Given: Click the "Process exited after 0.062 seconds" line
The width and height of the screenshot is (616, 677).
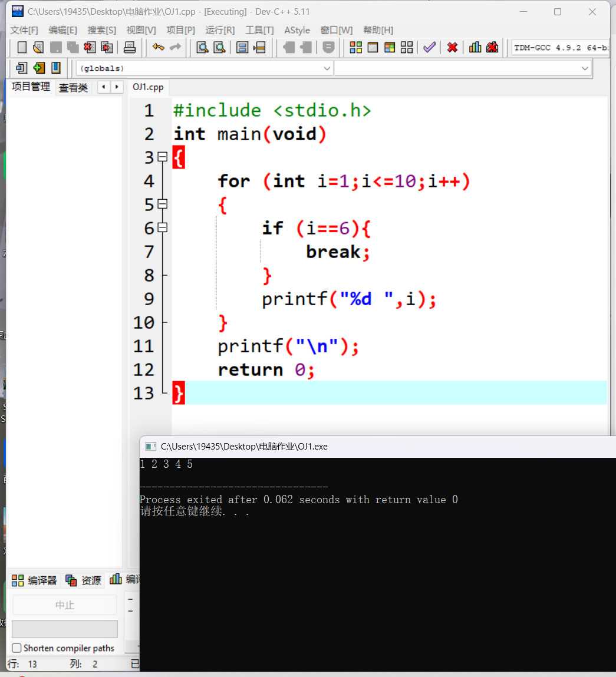Looking at the screenshot, I should (x=298, y=500).
